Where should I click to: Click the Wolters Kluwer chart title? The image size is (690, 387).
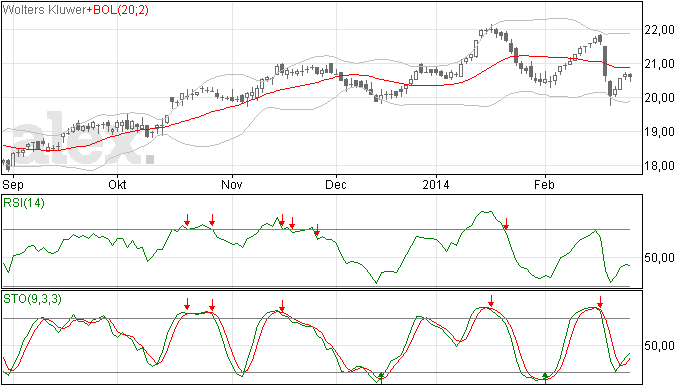coord(44,10)
